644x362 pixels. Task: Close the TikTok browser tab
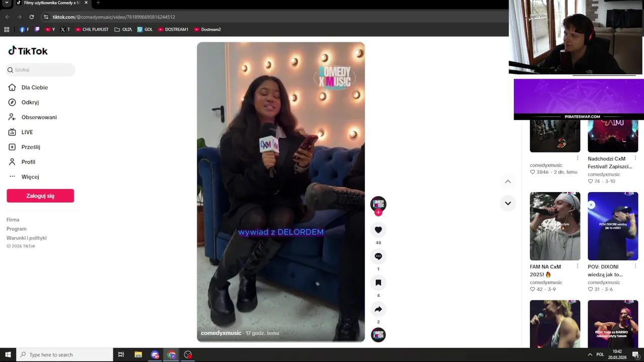86,3
